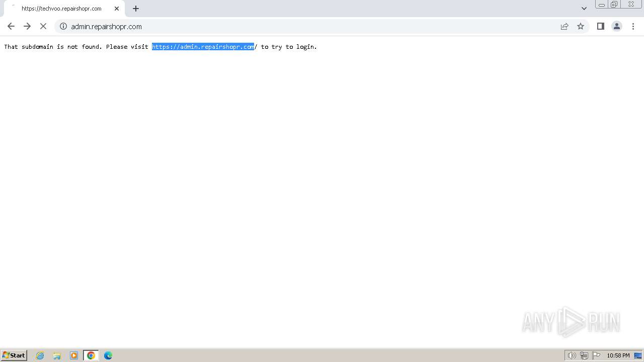
Task: Open the Chrome three-dot menu
Action: (x=633, y=26)
